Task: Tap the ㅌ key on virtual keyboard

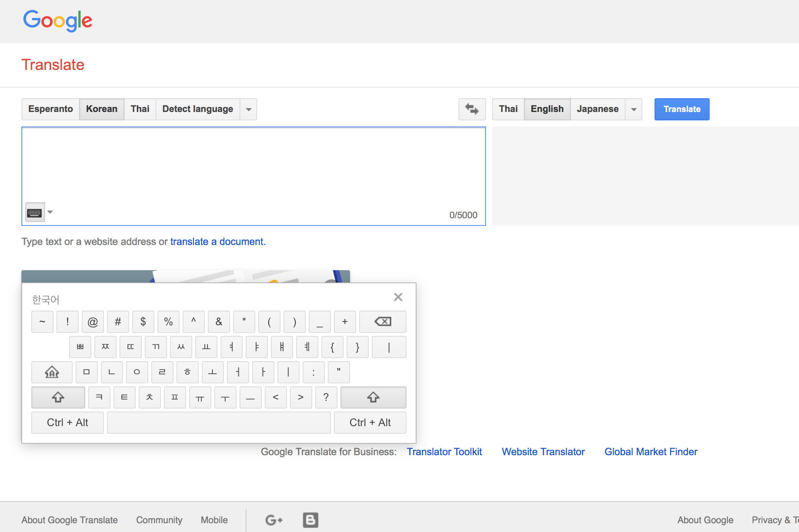Action: coord(125,397)
